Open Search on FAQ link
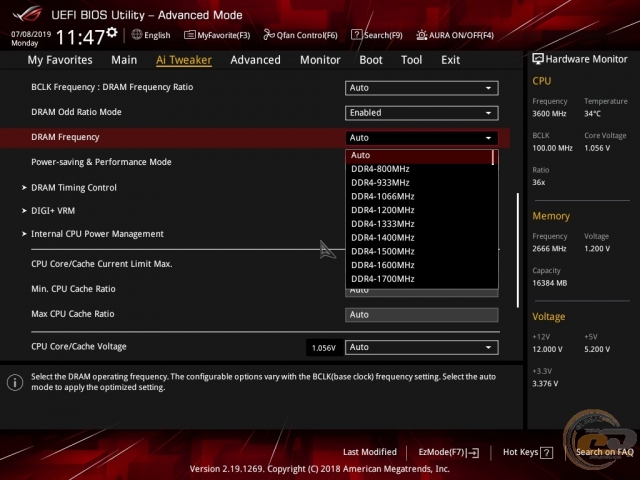Screen dimensions: 640x480 [604, 452]
